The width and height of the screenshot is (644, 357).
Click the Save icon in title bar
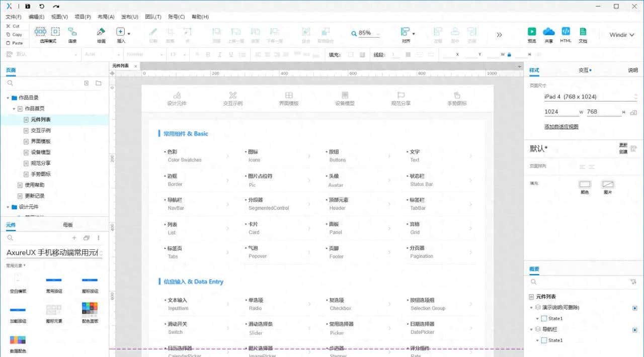coord(27,7)
